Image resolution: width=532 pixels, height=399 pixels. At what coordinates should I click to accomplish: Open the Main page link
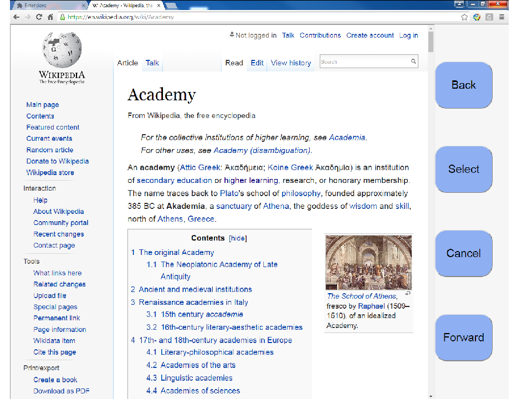pyautogui.click(x=43, y=105)
